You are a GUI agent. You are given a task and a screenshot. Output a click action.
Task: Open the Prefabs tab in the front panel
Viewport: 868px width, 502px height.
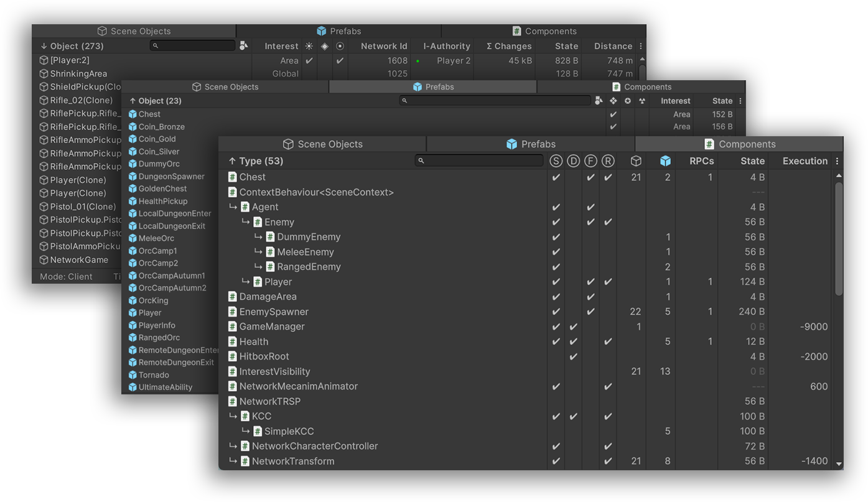tap(530, 144)
